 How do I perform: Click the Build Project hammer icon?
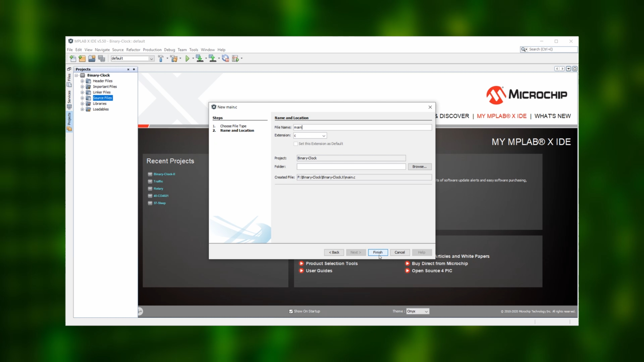pyautogui.click(x=161, y=59)
